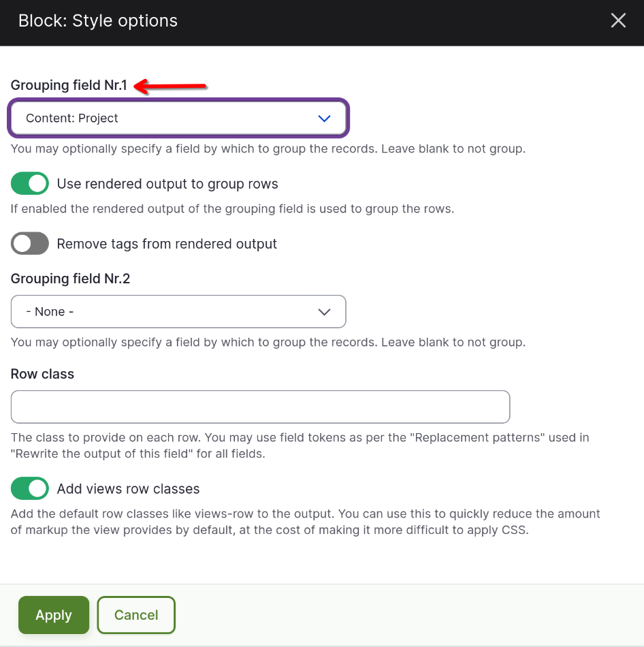Turn off the Add views row classes switch
644x647 pixels.
click(x=30, y=488)
